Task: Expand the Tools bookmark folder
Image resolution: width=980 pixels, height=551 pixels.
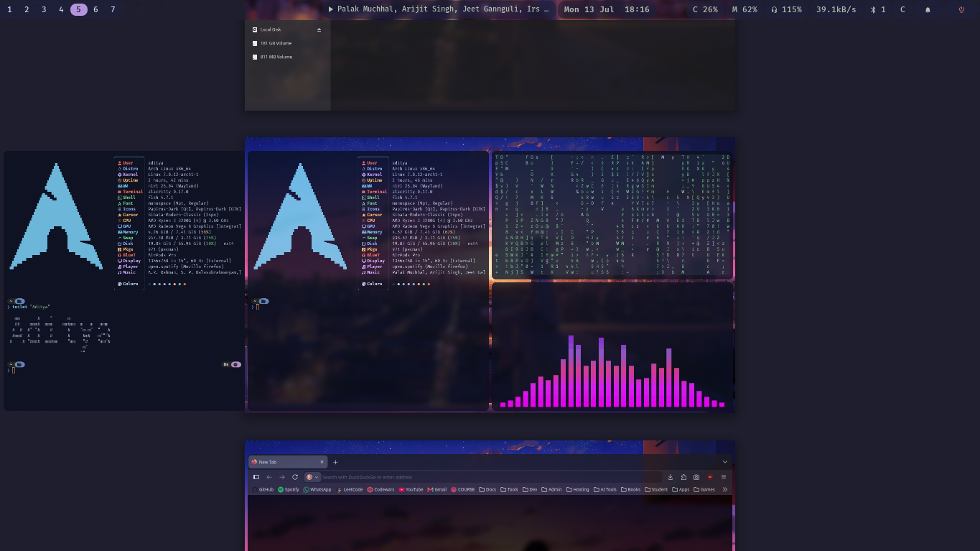Action: 509,490
